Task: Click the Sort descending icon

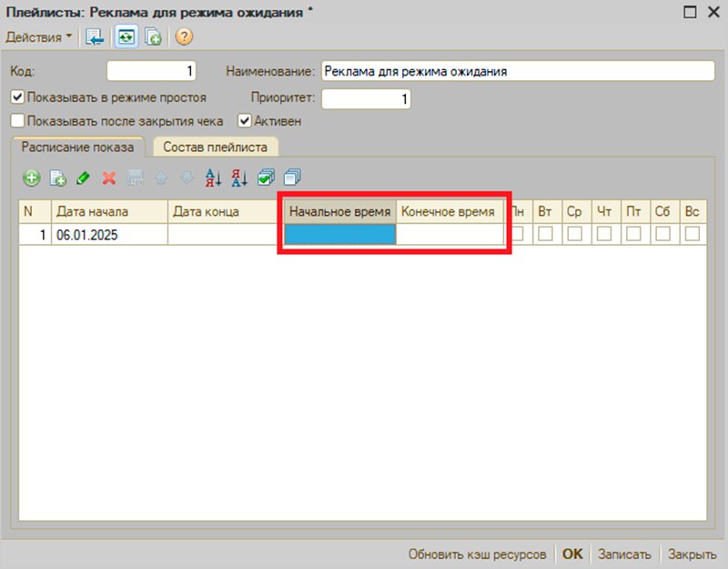Action: click(x=239, y=178)
